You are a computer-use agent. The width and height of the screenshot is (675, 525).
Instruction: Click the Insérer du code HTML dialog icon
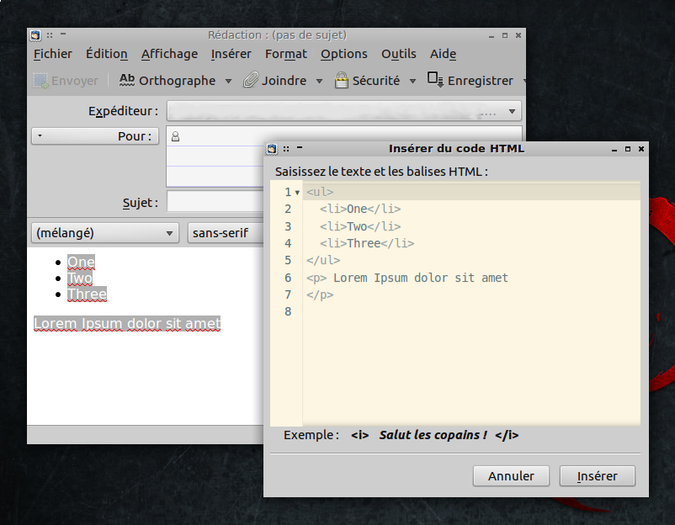(272, 149)
